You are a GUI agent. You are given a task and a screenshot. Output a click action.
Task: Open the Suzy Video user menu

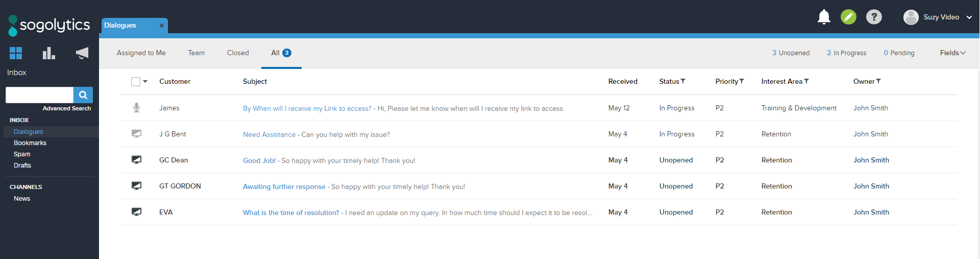tap(938, 17)
